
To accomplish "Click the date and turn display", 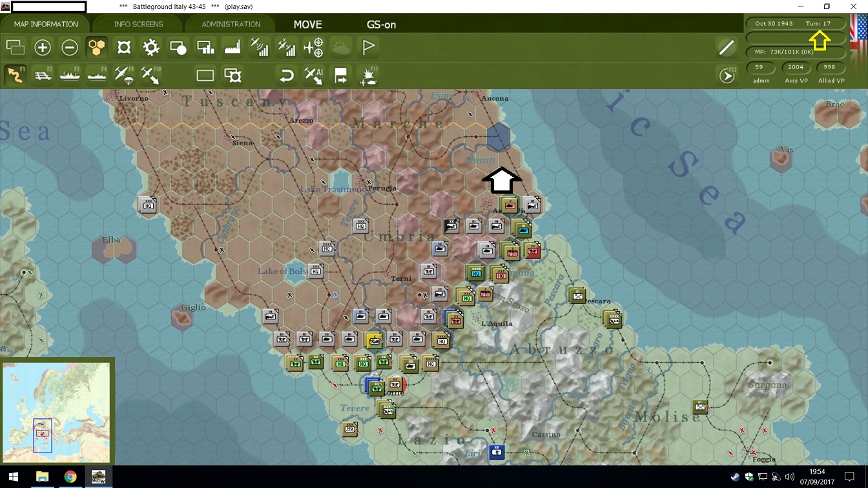I will (796, 23).
